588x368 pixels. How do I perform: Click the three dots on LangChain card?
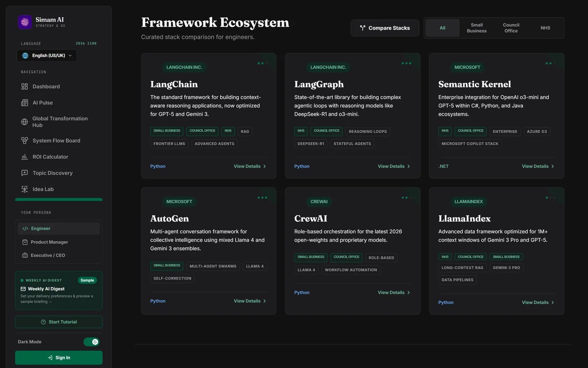262,64
